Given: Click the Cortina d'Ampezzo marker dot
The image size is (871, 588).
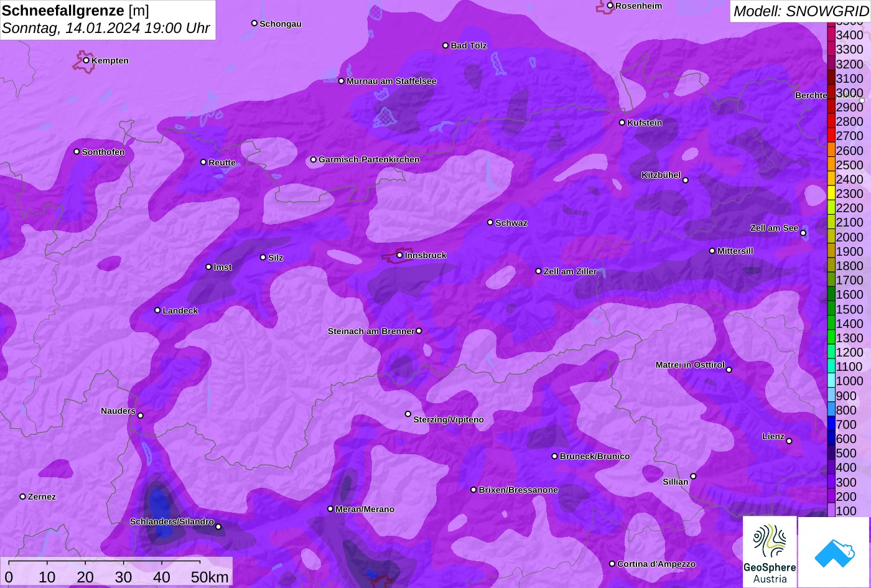Looking at the screenshot, I should (x=612, y=564).
